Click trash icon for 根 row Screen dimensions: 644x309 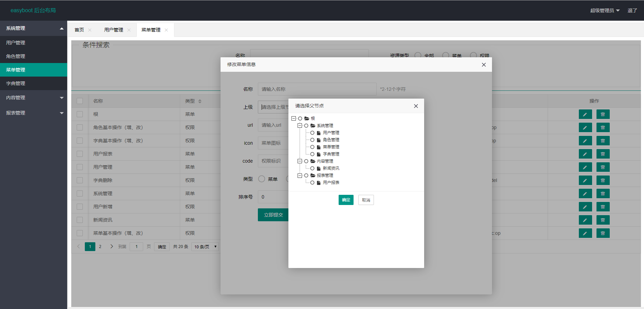603,114
